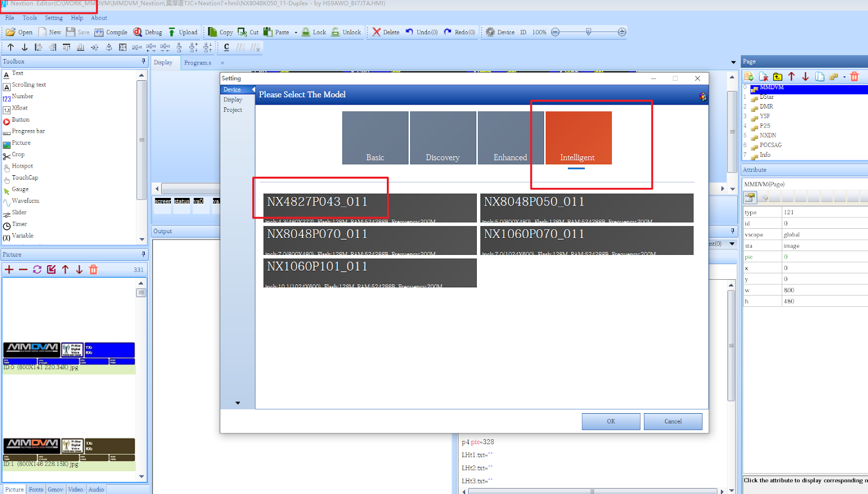Click OK in the Setting dialog
This screenshot has height=494, width=868.
click(x=611, y=421)
